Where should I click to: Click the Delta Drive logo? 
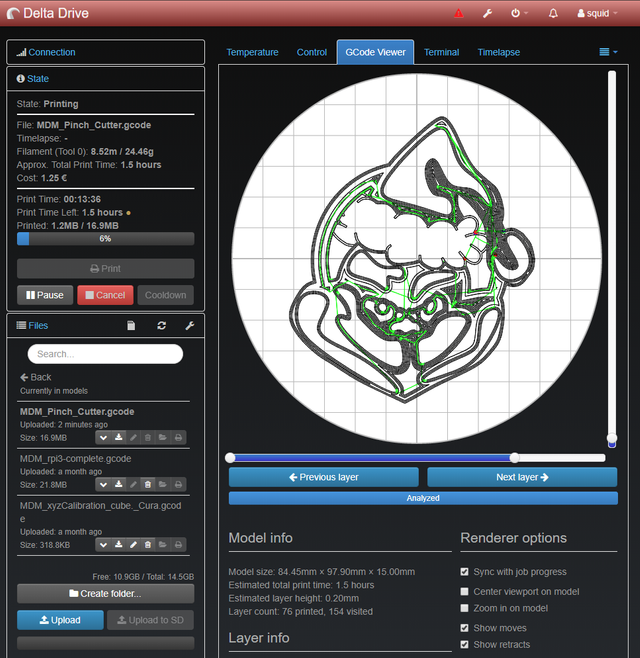click(x=48, y=13)
